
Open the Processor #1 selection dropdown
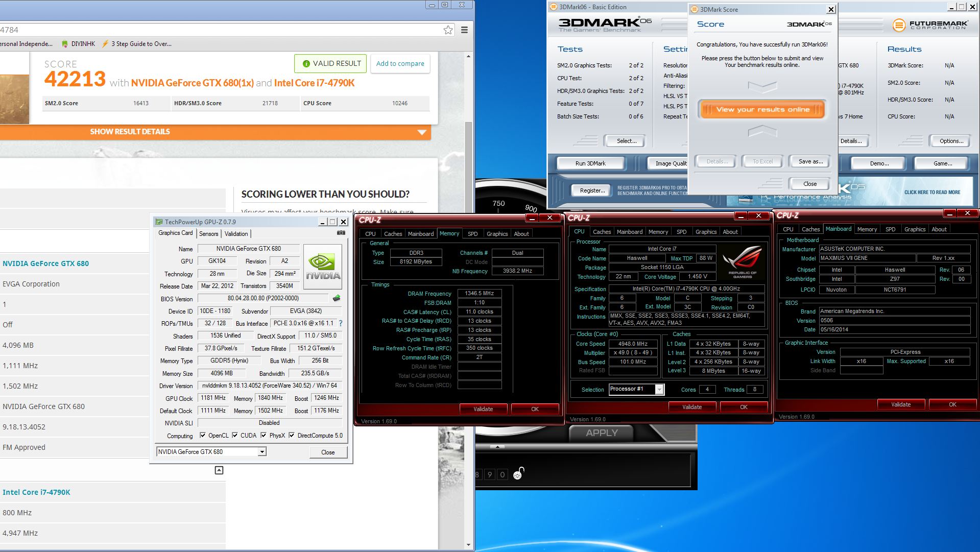click(x=659, y=390)
